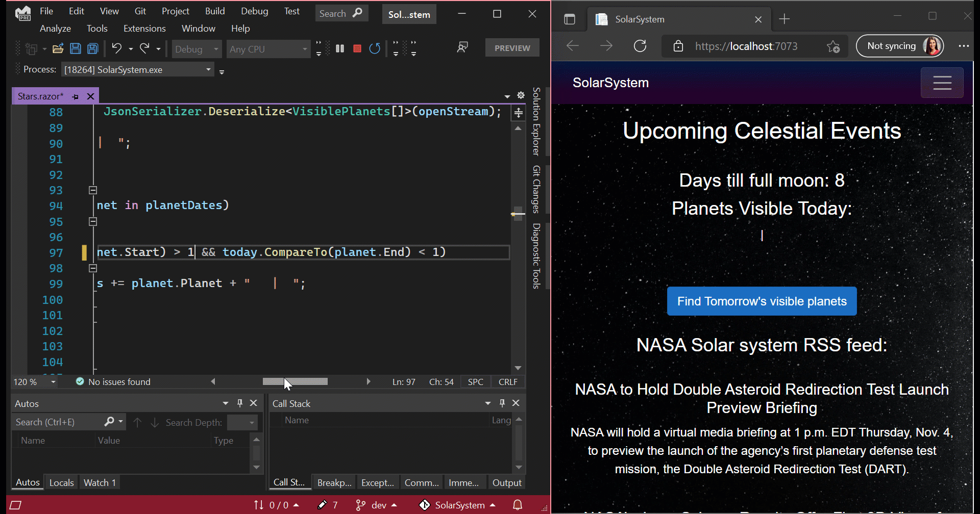The width and height of the screenshot is (980, 514).
Task: Expand the dev branch selector in status bar
Action: point(393,505)
